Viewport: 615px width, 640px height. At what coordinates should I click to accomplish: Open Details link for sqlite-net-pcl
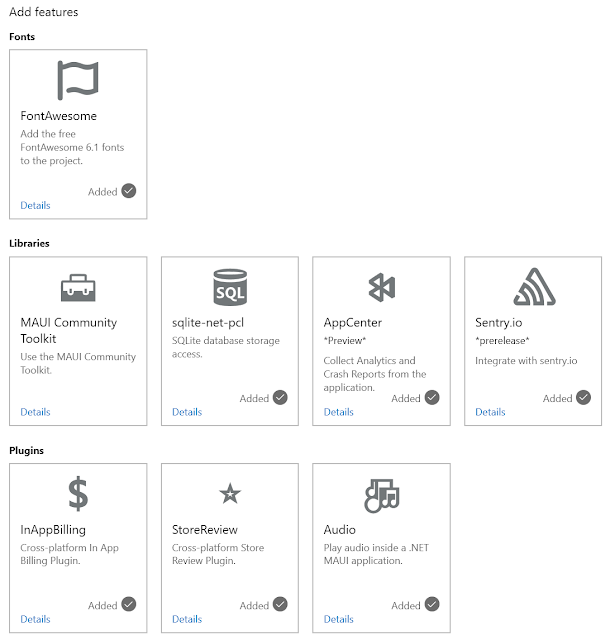point(187,412)
